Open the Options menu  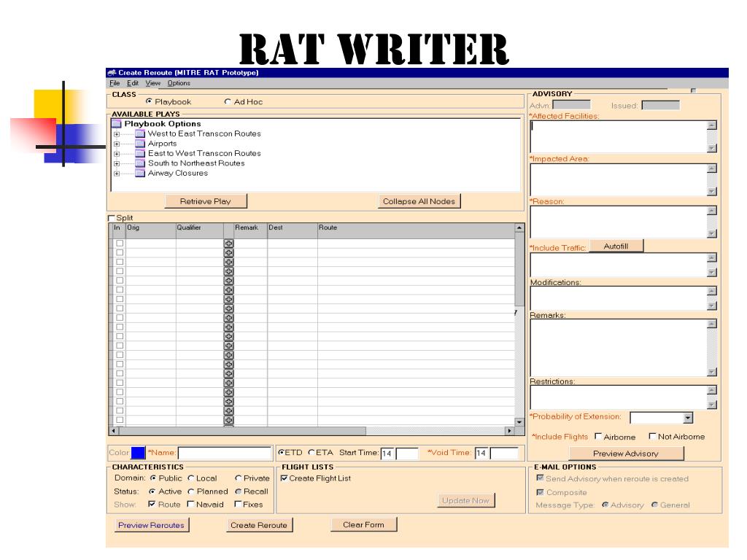coord(179,83)
